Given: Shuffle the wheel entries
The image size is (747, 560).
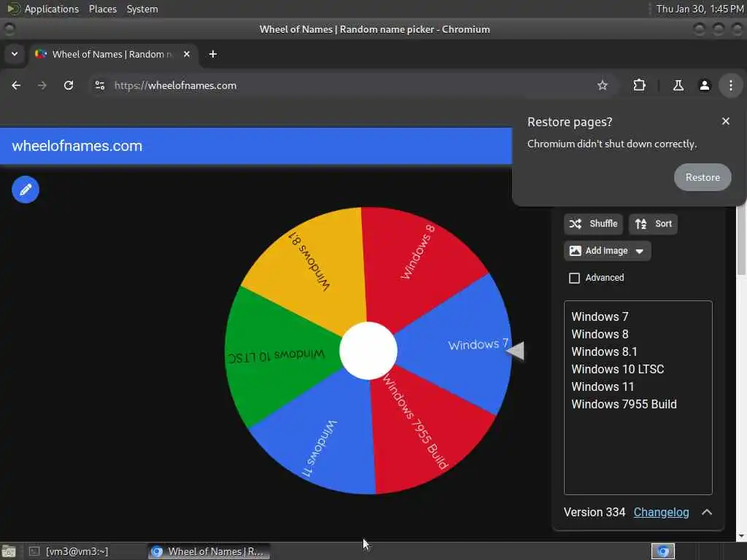Looking at the screenshot, I should [x=593, y=224].
